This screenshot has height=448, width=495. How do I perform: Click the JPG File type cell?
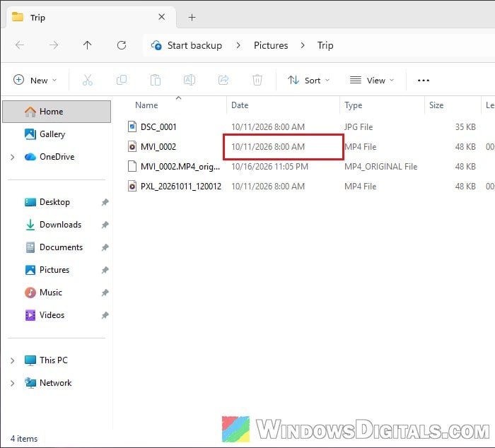(359, 126)
